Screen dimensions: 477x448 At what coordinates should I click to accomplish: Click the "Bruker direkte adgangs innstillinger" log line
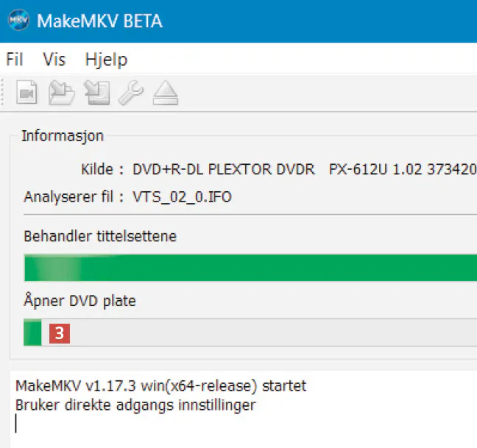pyautogui.click(x=135, y=405)
